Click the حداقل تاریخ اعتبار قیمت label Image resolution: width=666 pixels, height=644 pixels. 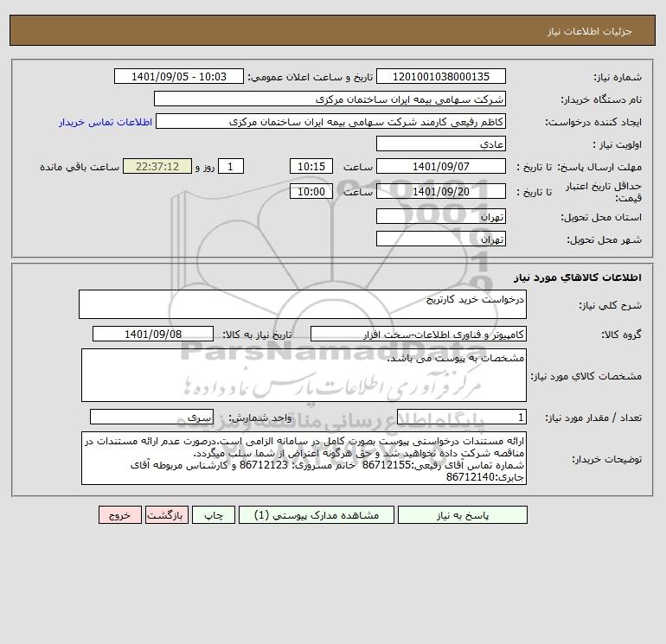[603, 192]
